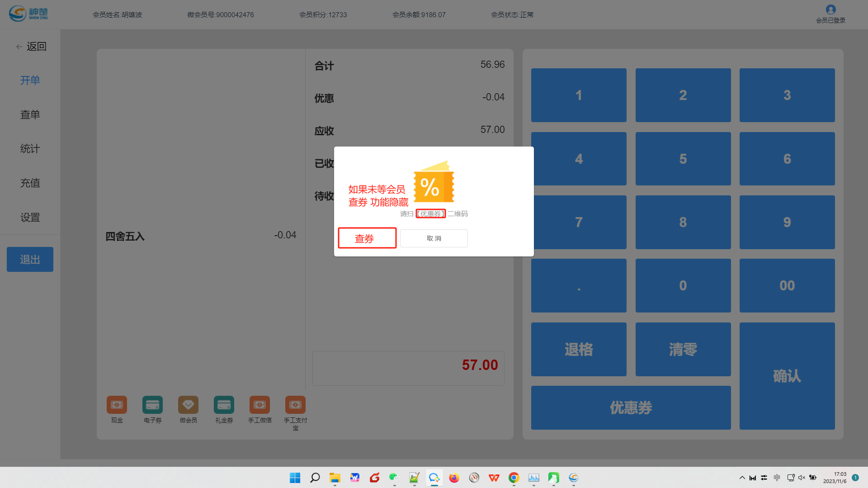Click the muted volume tray icon
The width and height of the screenshot is (868, 488).
(802, 478)
